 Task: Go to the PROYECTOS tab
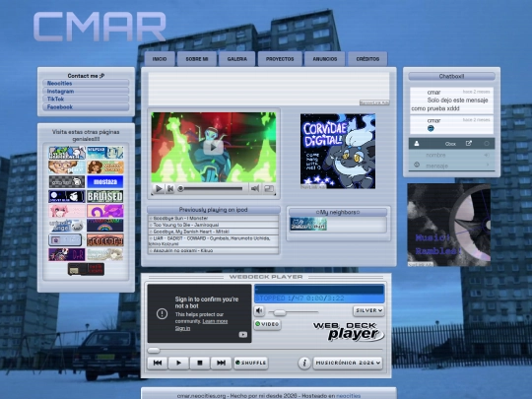tap(280, 59)
